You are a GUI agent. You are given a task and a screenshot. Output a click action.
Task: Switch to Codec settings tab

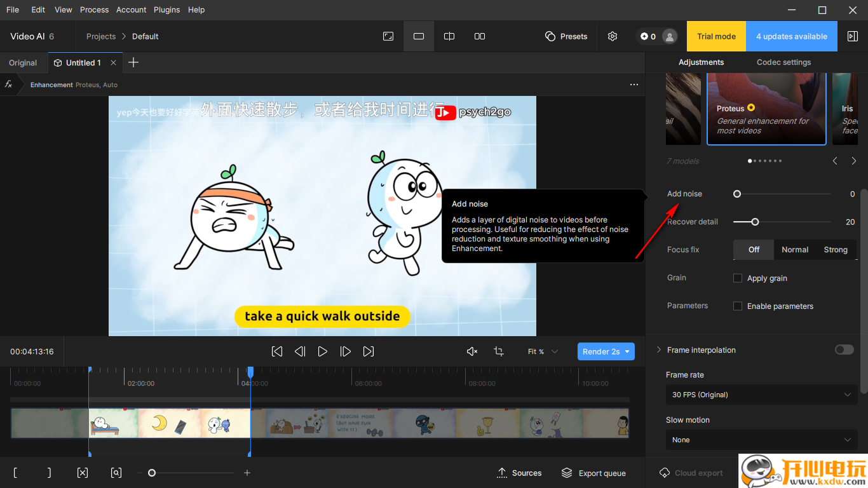coord(783,62)
